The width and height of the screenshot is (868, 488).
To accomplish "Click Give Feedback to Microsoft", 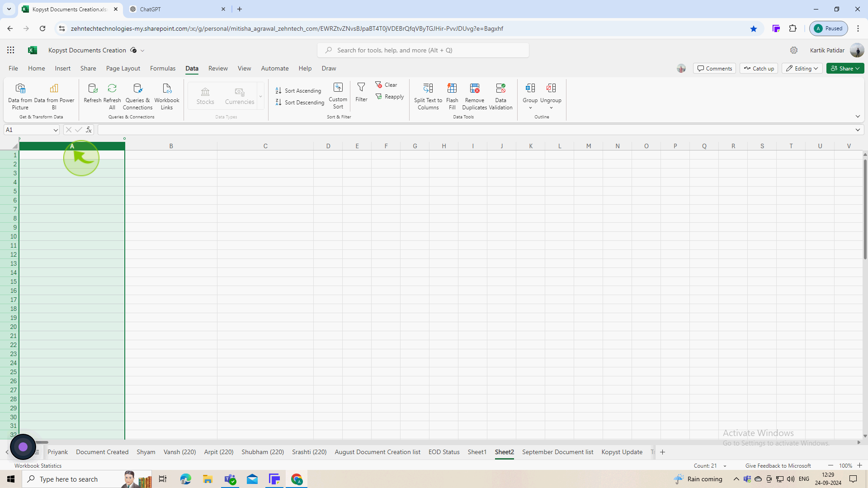I will [778, 466].
